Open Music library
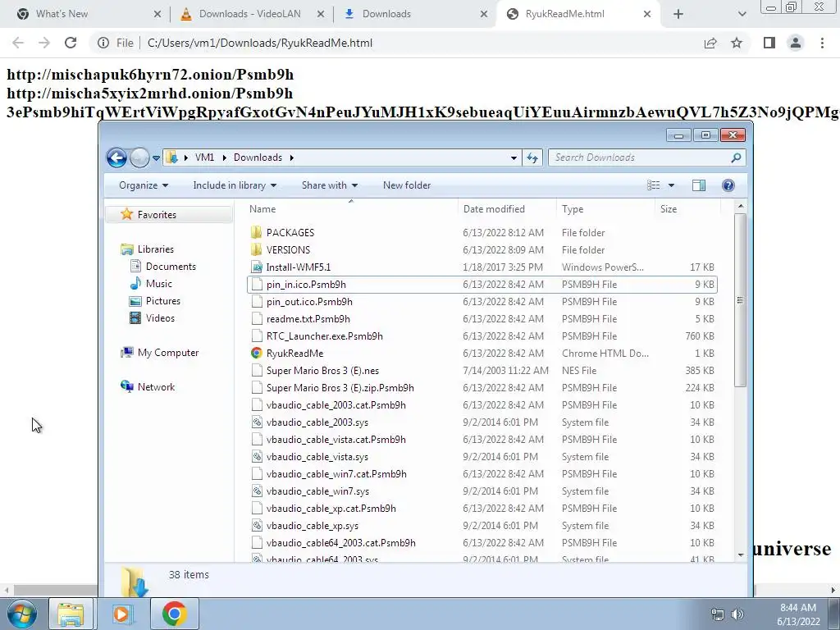Screen dimensions: 840x630 click(x=158, y=283)
